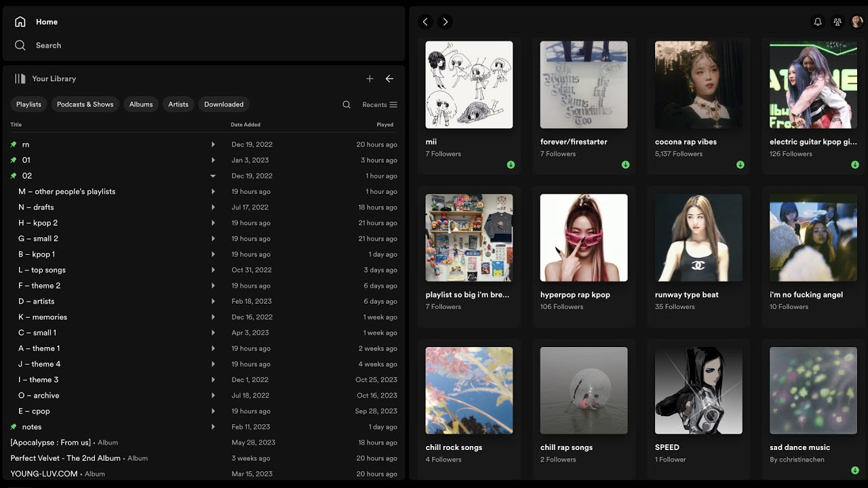The image size is (868, 488).
Task: Open notifications bell
Action: pos(818,22)
